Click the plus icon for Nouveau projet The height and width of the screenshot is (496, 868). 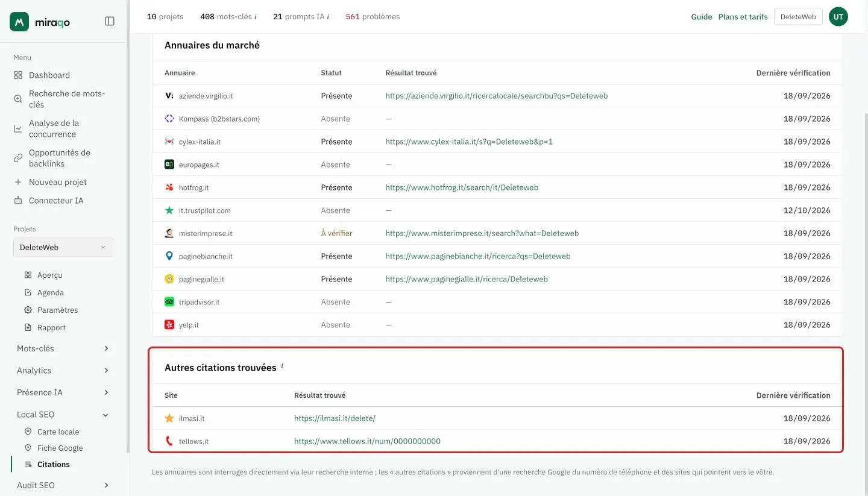click(x=18, y=182)
